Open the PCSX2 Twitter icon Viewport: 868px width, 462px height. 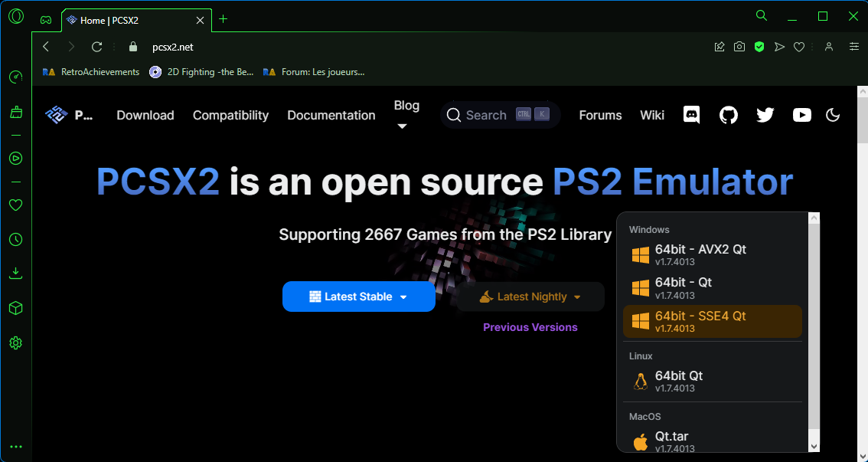(765, 115)
